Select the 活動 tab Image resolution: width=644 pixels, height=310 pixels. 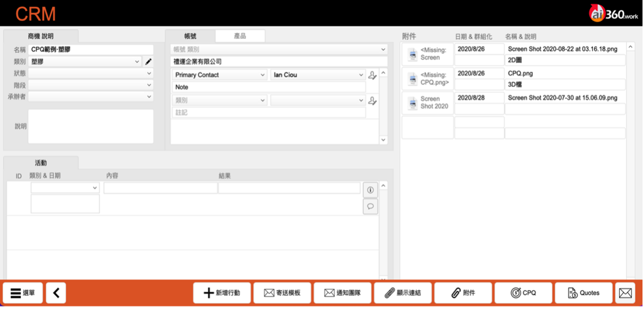coord(41,163)
